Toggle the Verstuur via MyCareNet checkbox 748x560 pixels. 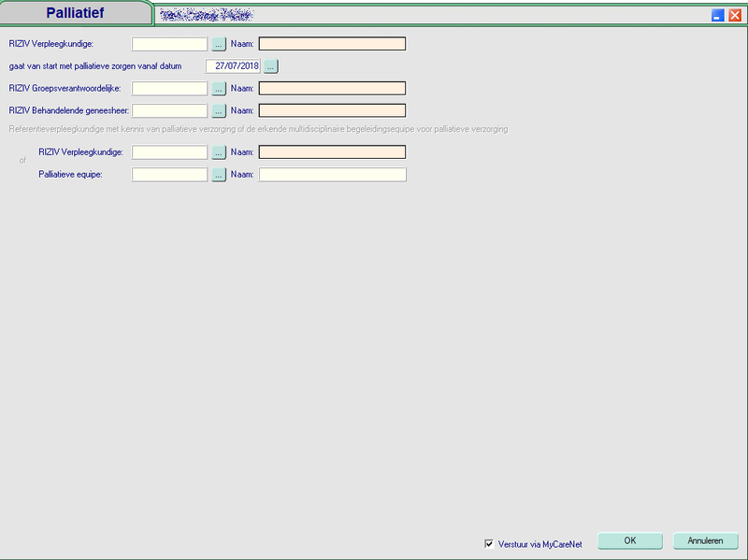click(x=489, y=543)
